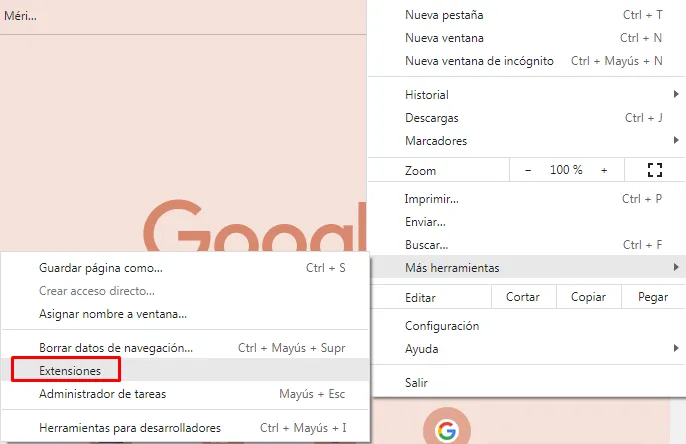Open Borrar datos de navegación...
This screenshot has height=444, width=686.
click(186, 348)
